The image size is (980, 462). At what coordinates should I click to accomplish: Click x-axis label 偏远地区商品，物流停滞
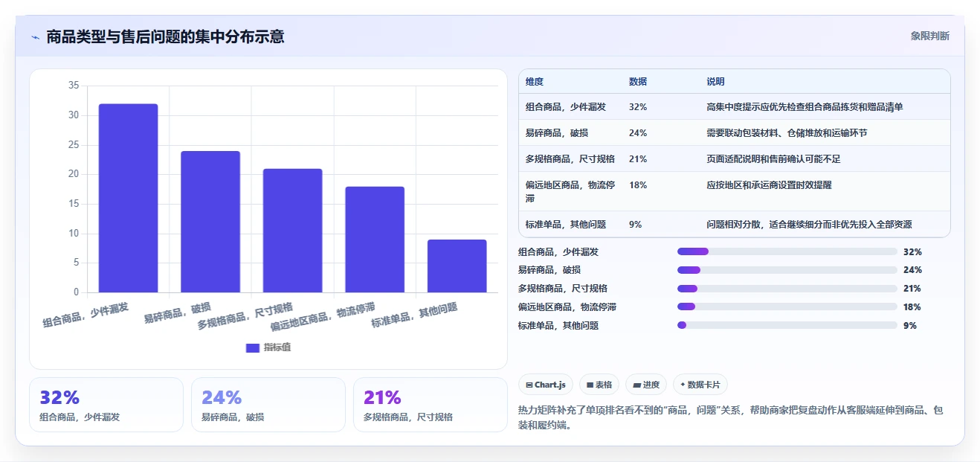(323, 316)
